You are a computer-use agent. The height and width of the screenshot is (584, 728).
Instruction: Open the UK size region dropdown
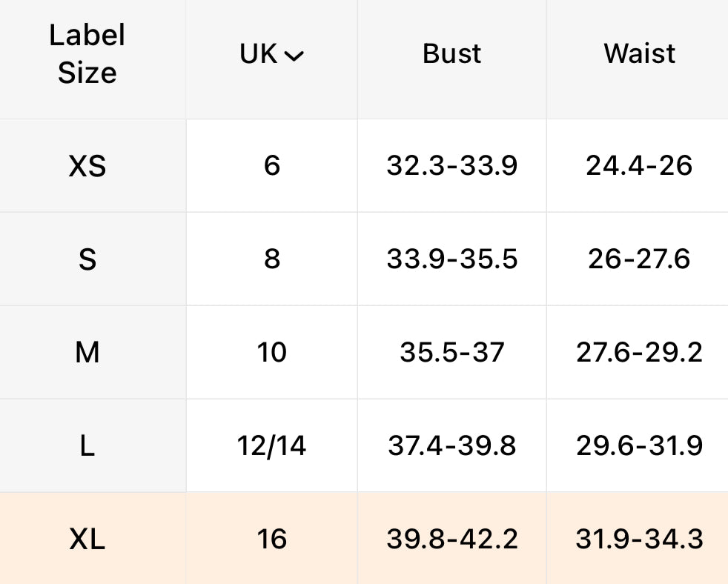click(272, 54)
